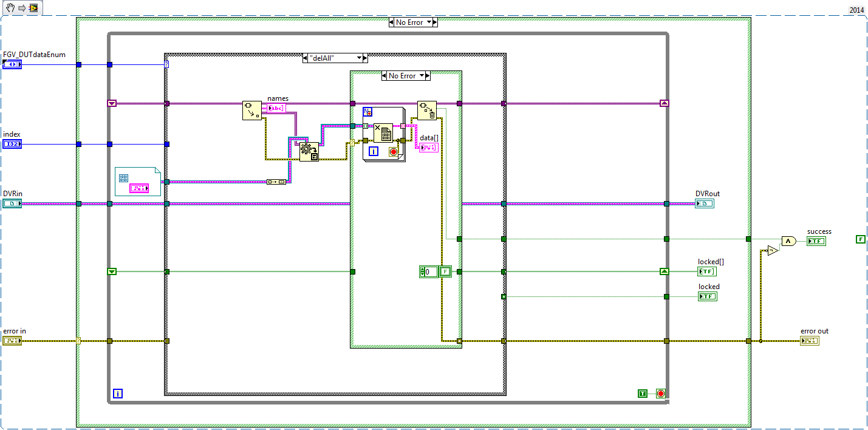This screenshot has height=430, width=868.
Task: Select the gear-shaped Call By Reference node
Action: click(309, 151)
